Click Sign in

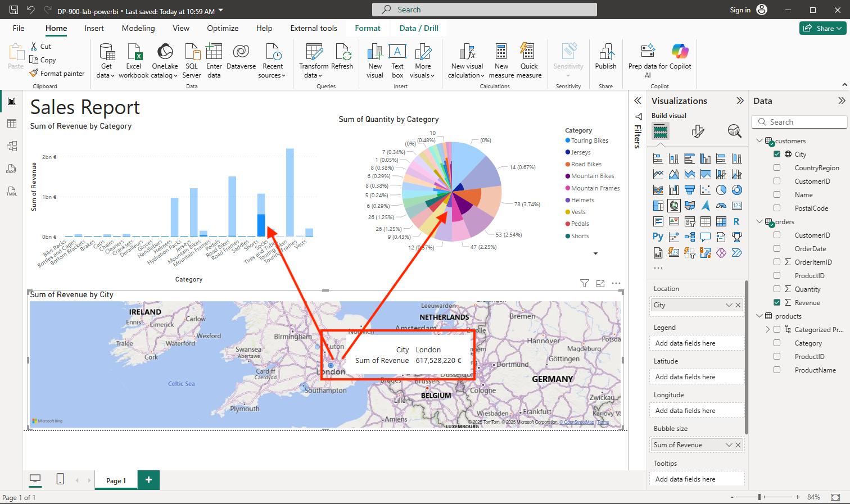click(740, 10)
